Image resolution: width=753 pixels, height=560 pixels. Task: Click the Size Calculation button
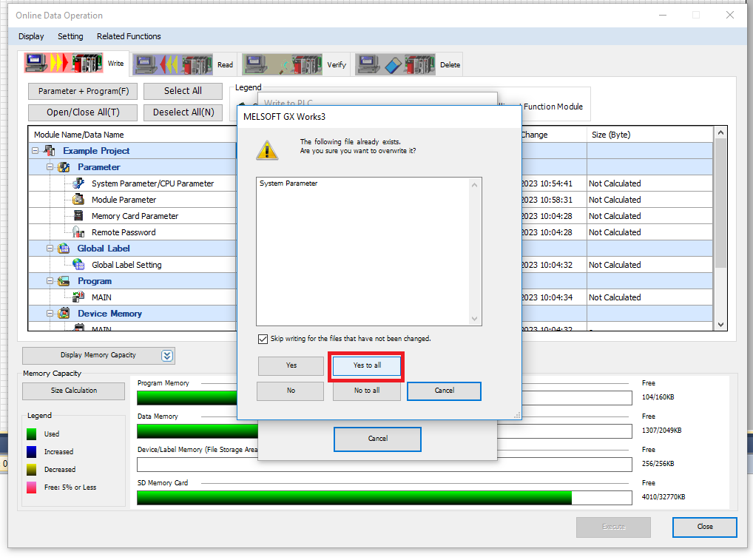pyautogui.click(x=73, y=391)
